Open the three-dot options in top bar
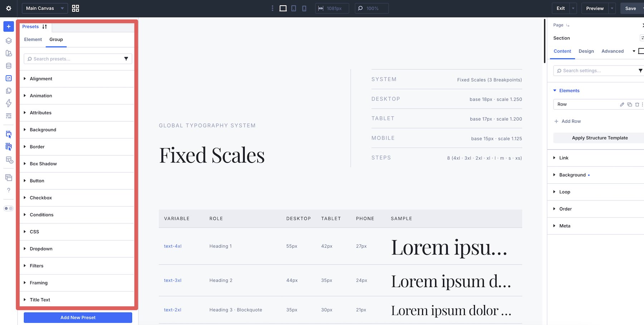 [x=272, y=8]
